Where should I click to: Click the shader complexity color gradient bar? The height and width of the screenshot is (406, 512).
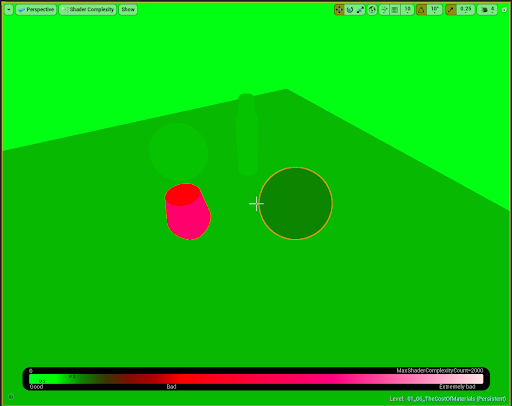(x=256, y=379)
